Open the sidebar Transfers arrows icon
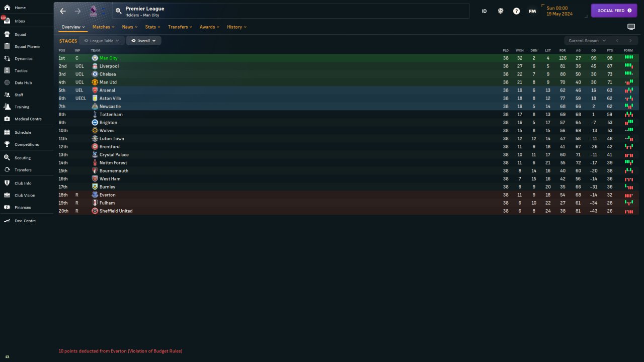 click(x=7, y=170)
